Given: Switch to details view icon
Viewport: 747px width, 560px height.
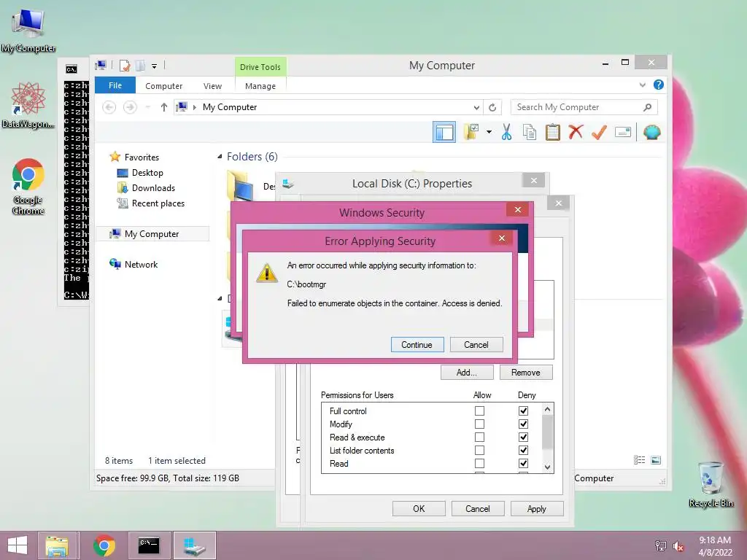Looking at the screenshot, I should [639, 460].
